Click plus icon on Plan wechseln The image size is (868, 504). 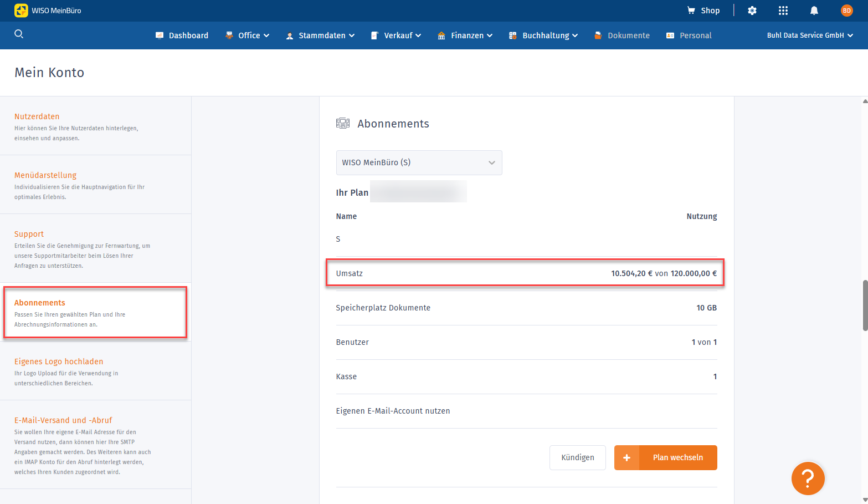coord(627,457)
